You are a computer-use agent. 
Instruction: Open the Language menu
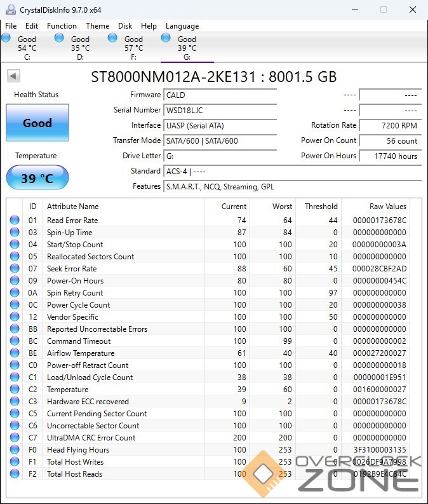(x=182, y=26)
